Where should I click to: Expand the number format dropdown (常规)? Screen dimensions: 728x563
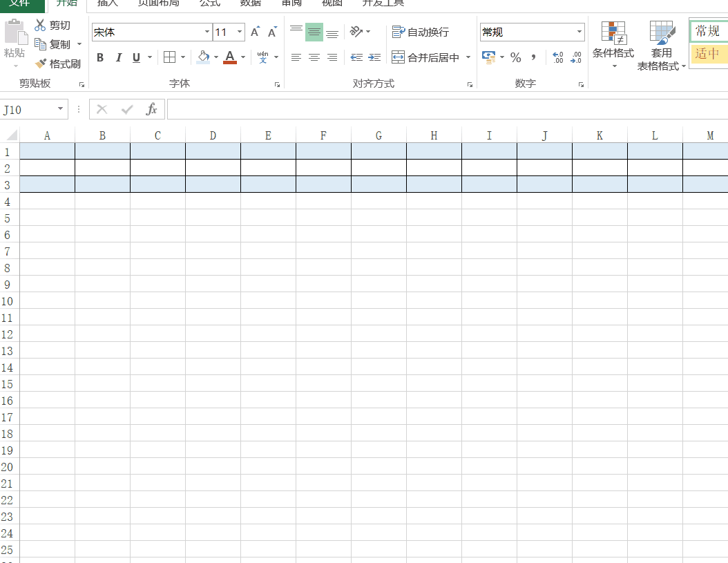pos(579,32)
